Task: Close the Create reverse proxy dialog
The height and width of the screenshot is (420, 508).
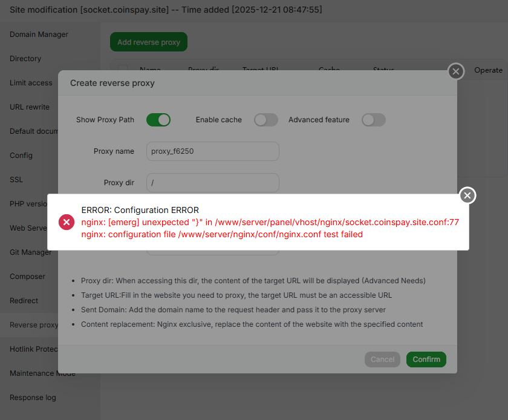Action: 456,72
